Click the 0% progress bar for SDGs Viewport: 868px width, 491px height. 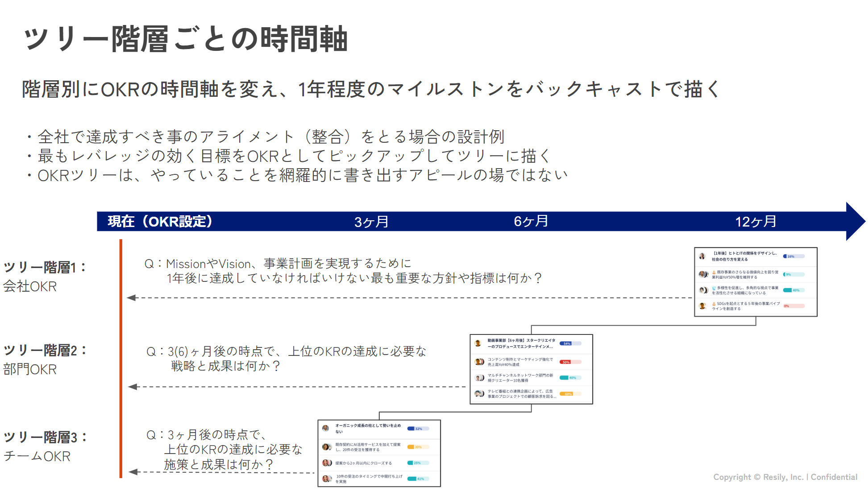[x=794, y=306]
